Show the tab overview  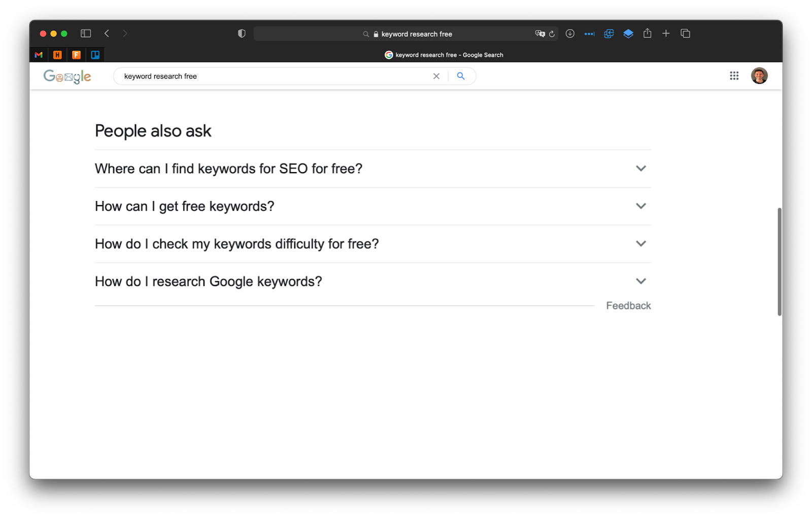click(x=685, y=34)
